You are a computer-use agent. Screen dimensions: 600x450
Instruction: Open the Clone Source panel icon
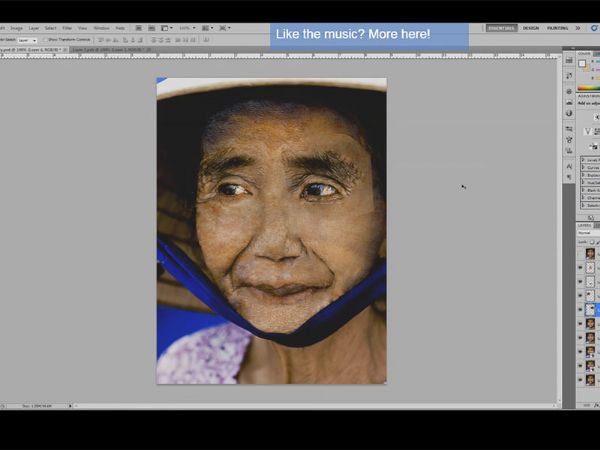569,140
